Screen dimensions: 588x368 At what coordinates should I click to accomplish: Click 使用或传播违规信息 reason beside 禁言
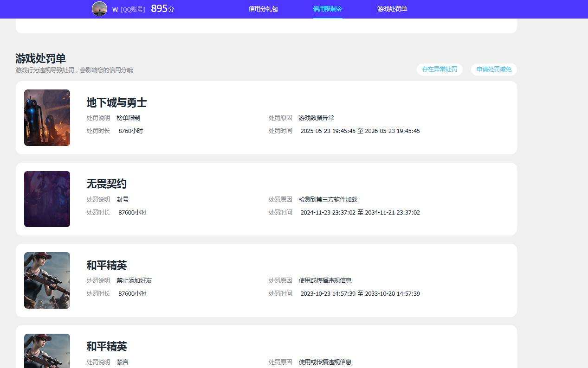(325, 362)
